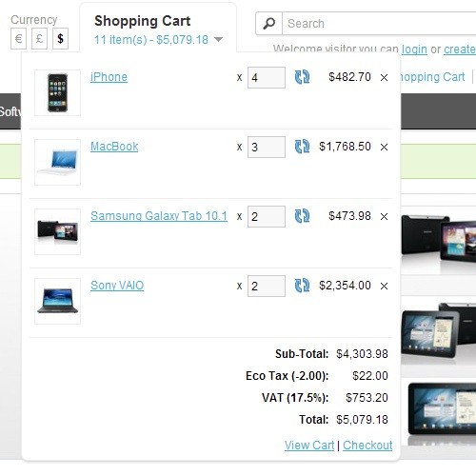The height and width of the screenshot is (476, 476).
Task: Open the View Cart link
Action: coord(309,446)
